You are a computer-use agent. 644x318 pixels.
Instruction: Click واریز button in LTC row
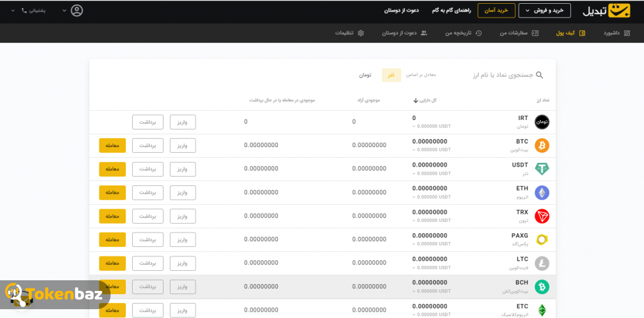pos(183,263)
